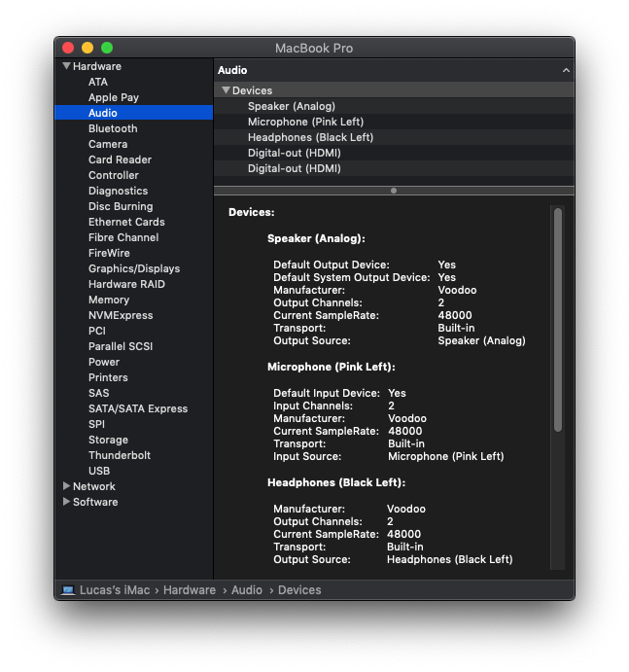Screen dimensions: 629x672
Task: Collapse the Hardware category triangle
Action: coord(66,66)
